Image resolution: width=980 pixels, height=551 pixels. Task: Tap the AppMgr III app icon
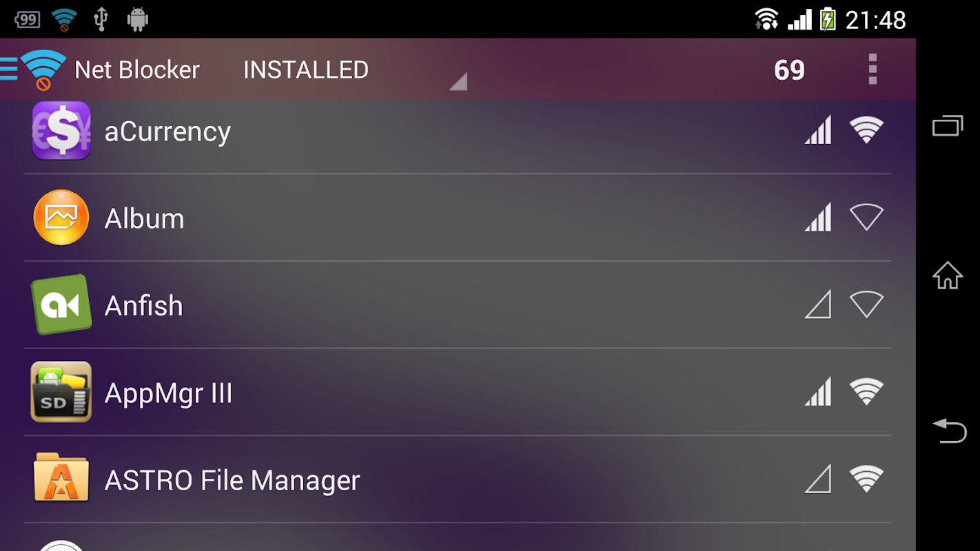[x=61, y=392]
